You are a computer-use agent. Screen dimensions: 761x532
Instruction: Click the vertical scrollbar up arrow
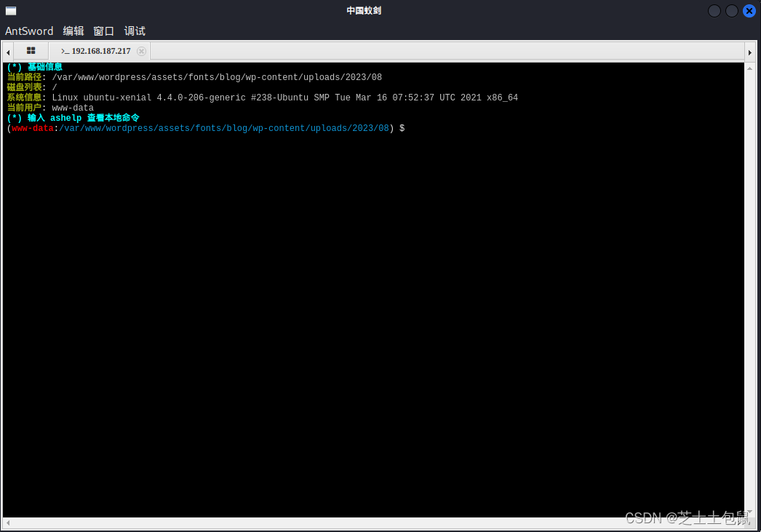(749, 68)
